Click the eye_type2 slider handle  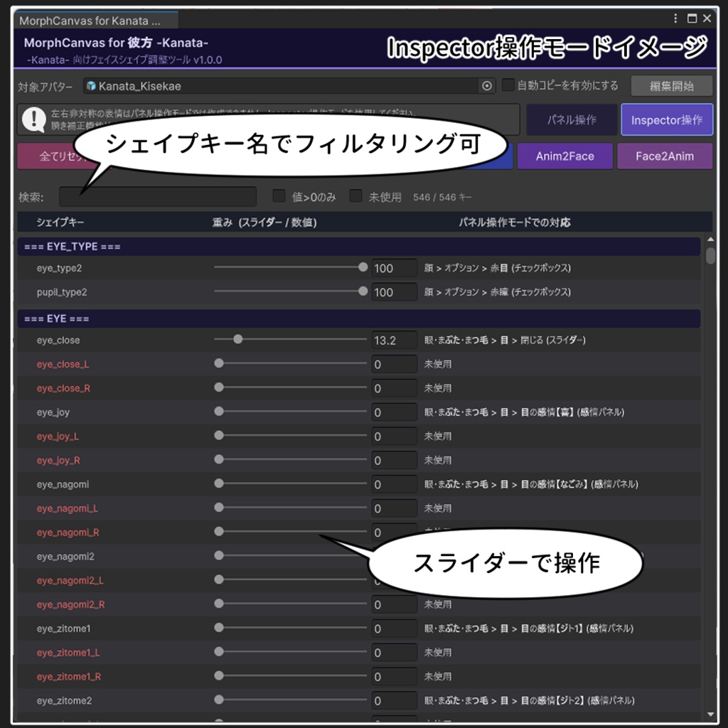363,267
